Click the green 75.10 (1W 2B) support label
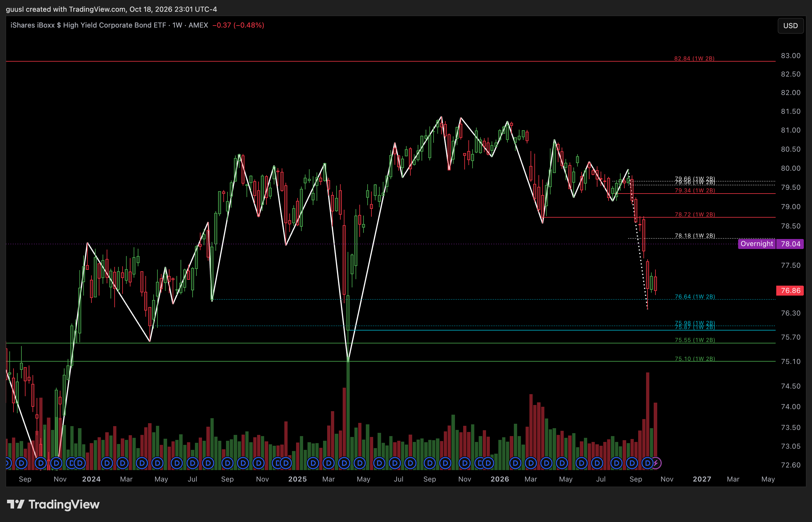 [695, 358]
